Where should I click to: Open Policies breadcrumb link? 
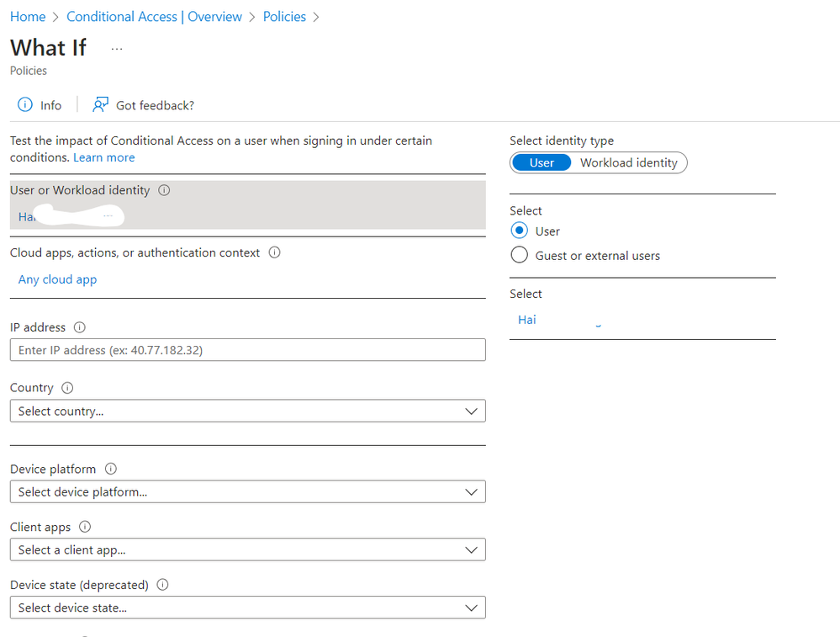pyautogui.click(x=284, y=17)
